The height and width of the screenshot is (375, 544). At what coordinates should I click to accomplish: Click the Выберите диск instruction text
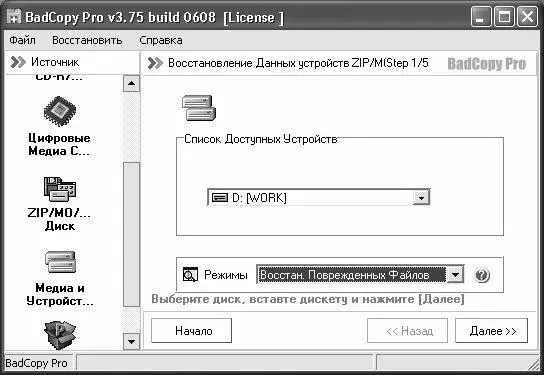point(307,299)
